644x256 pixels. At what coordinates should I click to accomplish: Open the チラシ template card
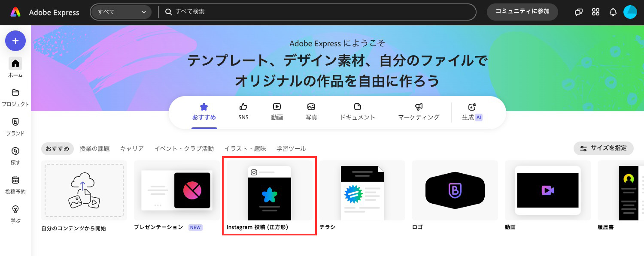362,196
